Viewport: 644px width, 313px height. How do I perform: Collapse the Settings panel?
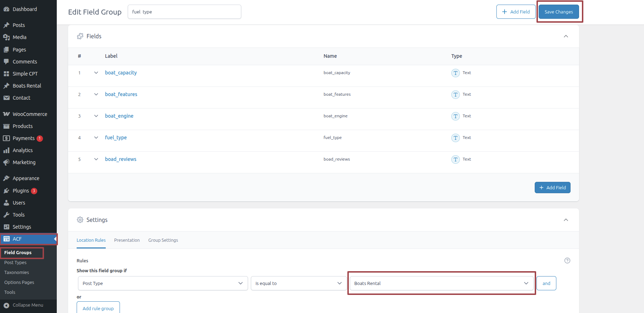(566, 220)
